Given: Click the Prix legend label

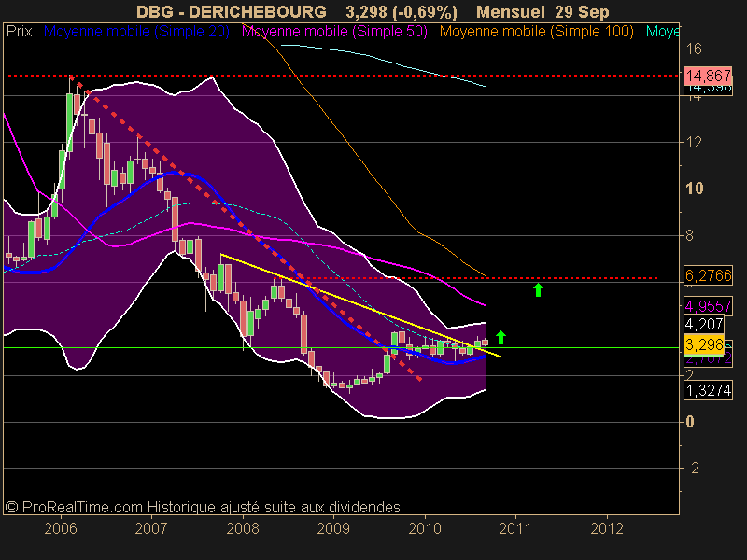Looking at the screenshot, I should click(x=19, y=32).
